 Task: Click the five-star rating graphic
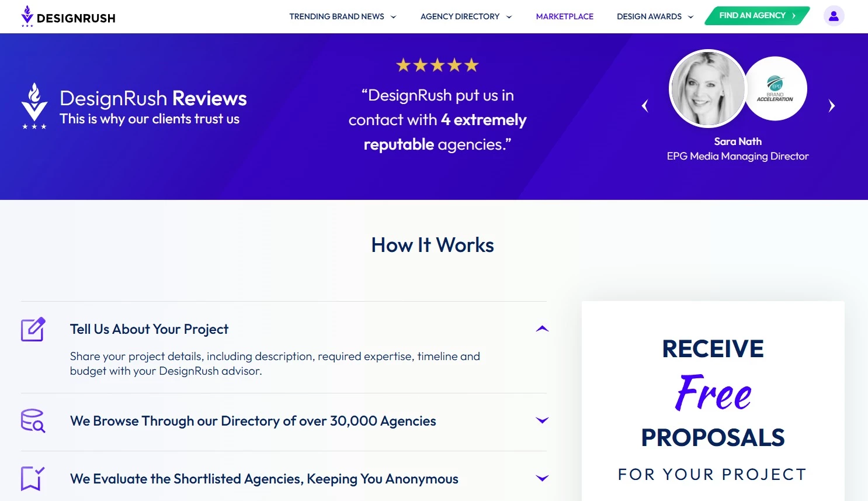[x=438, y=65]
